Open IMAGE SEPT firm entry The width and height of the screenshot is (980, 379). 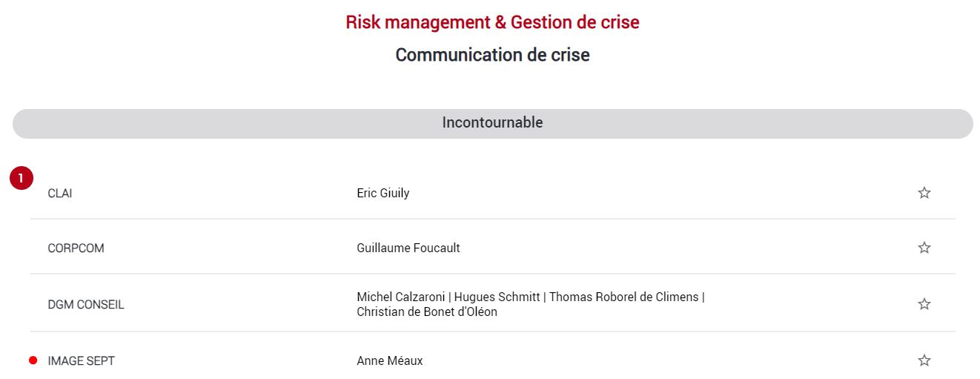[81, 361]
